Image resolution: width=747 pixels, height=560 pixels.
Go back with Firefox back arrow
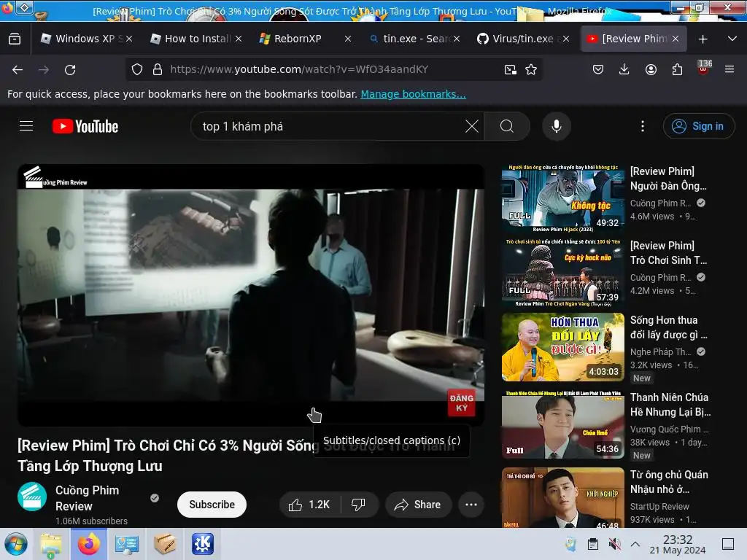18,69
